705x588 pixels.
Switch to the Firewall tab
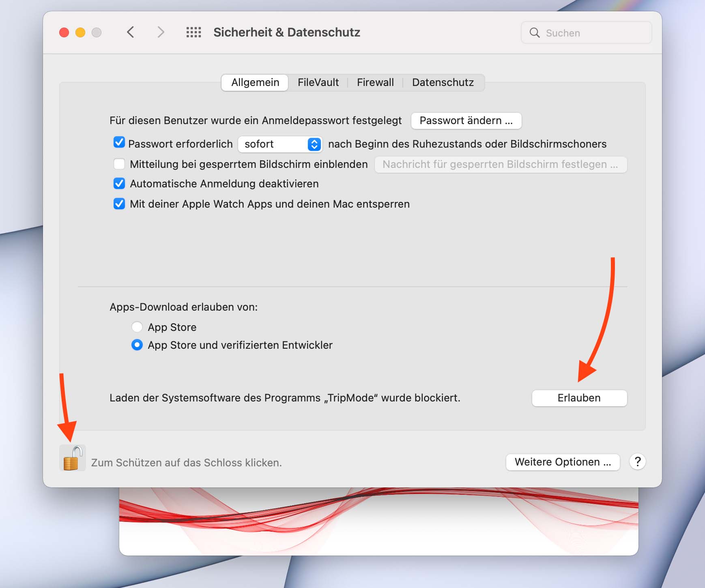[x=375, y=82]
